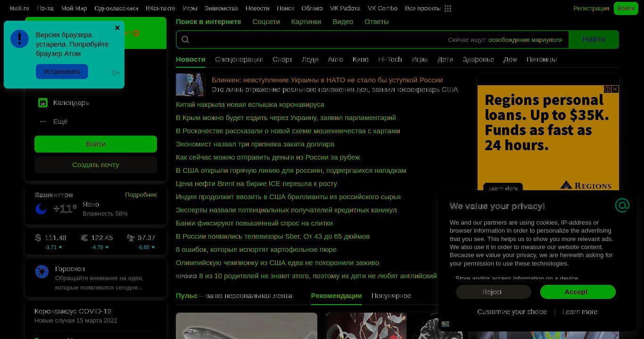The height and width of the screenshot is (339, 644).
Task: Select the euro currency icon
Action: (x=84, y=238)
